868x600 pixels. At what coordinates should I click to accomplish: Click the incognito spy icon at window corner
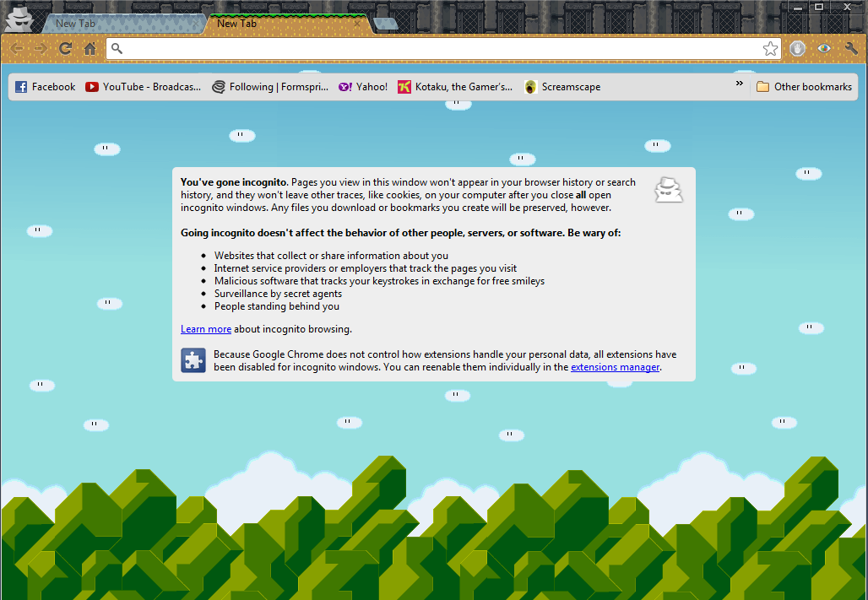[19, 19]
